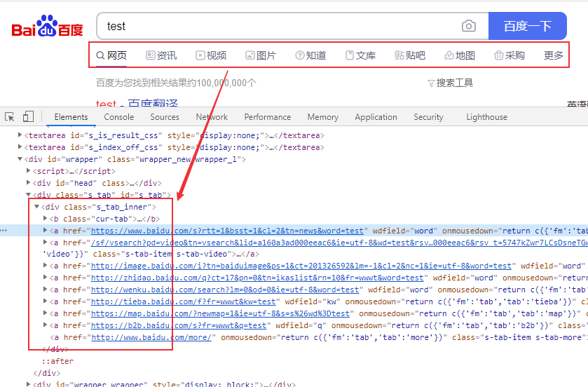Select the class s-tab-video text line
The height and width of the screenshot is (387, 588).
(x=151, y=254)
